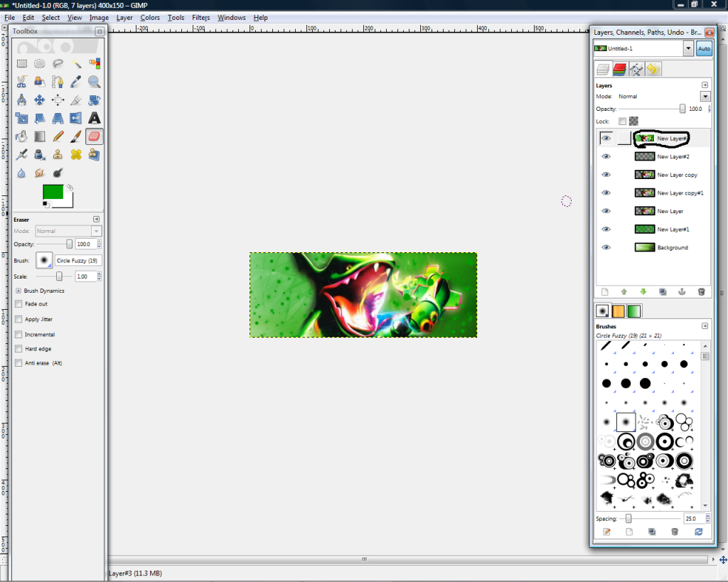Open the Patterns tab in brushes dock
This screenshot has width=728, height=582.
click(x=618, y=311)
